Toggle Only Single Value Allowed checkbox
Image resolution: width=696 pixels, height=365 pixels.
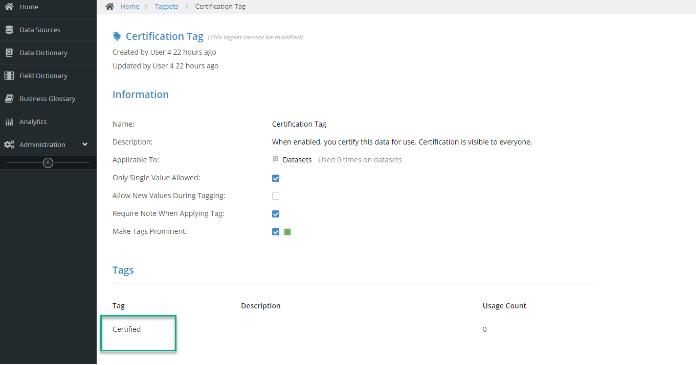point(276,178)
